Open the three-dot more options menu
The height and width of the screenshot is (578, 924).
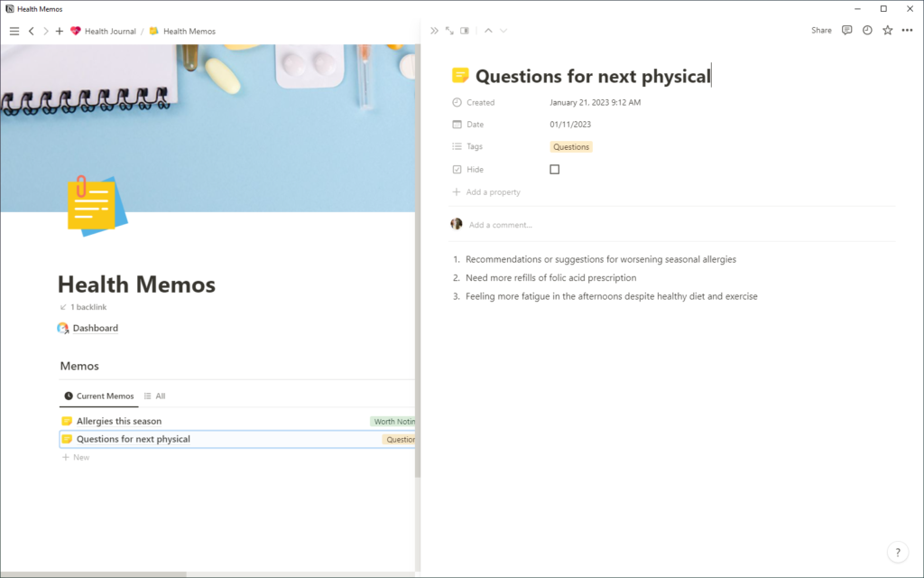tap(908, 30)
